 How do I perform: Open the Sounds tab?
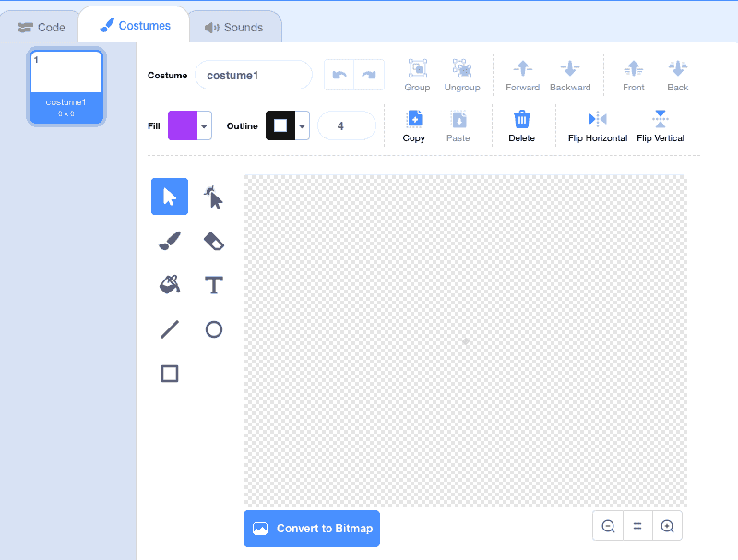coord(234,28)
